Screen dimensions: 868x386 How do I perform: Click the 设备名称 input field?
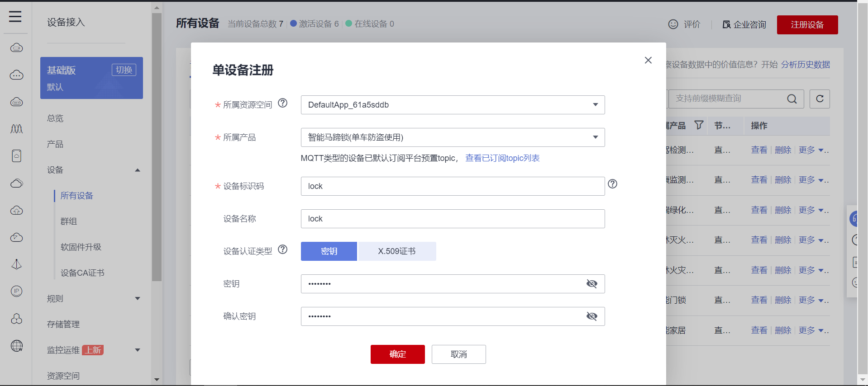tap(453, 219)
